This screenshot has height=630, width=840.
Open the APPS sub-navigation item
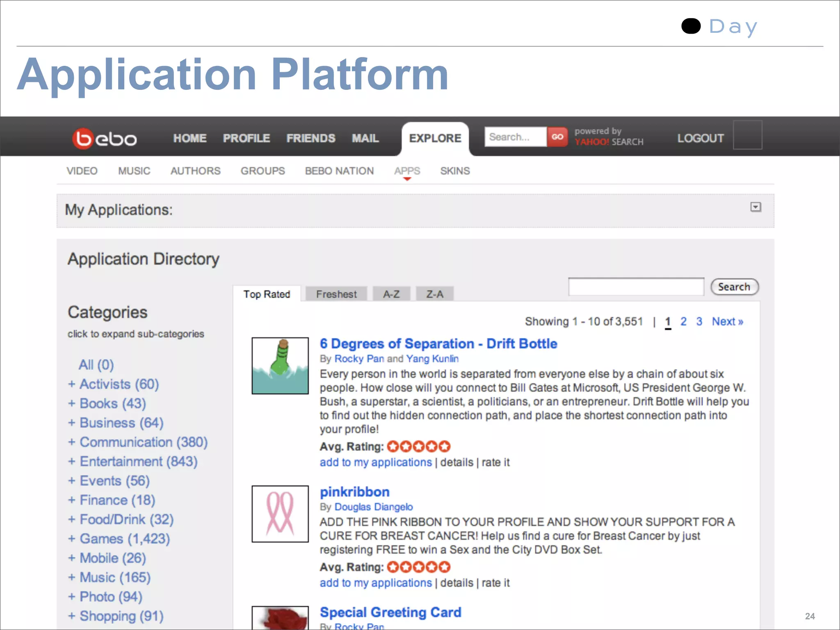[x=407, y=171]
